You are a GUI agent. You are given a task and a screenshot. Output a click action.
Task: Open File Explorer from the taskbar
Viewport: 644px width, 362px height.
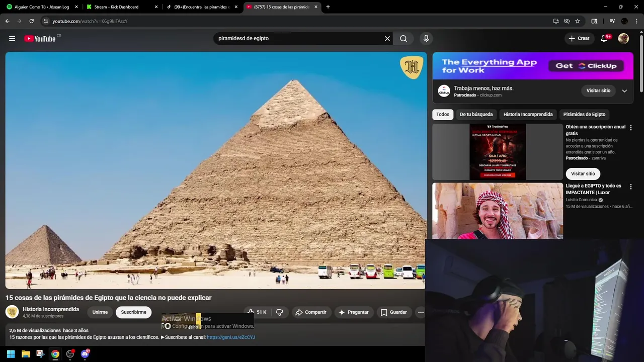[26, 354]
